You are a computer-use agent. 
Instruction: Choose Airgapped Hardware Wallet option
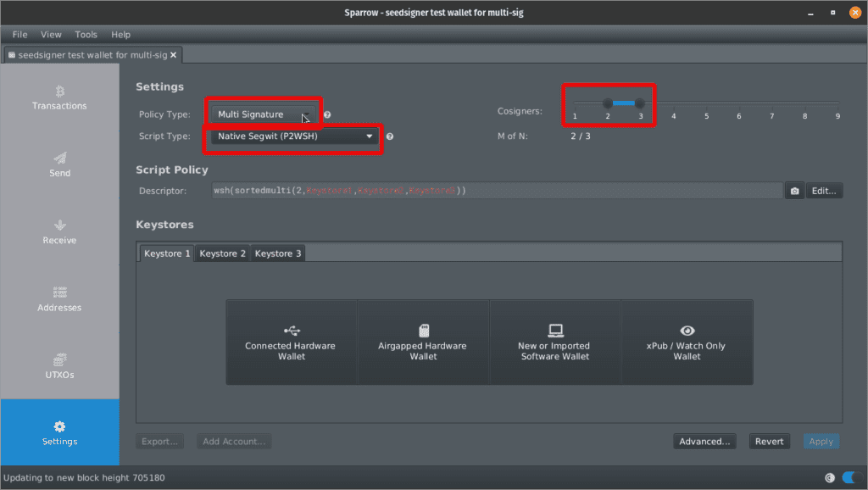point(423,342)
